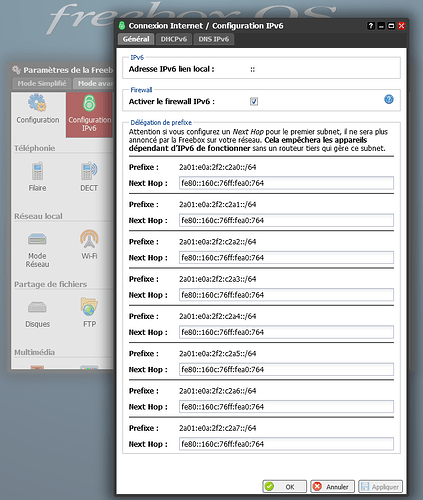
Task: Switch to the DNS IPv6 tab
Action: coord(214,39)
